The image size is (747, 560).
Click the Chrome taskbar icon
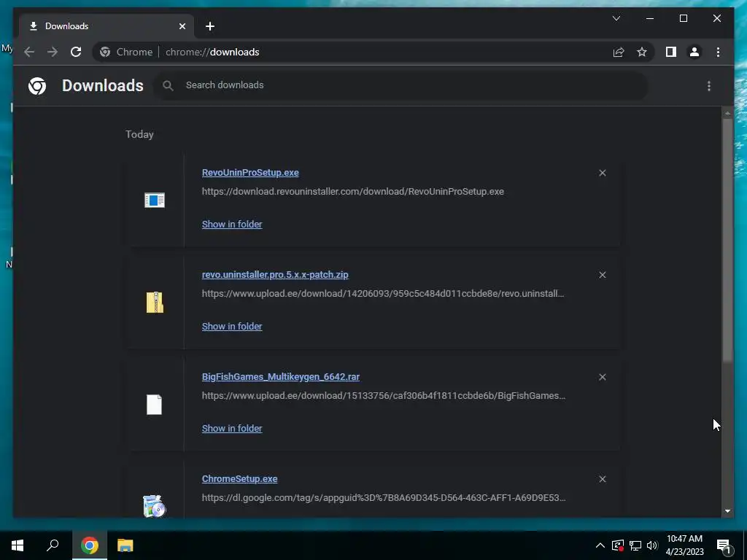[x=89, y=545]
